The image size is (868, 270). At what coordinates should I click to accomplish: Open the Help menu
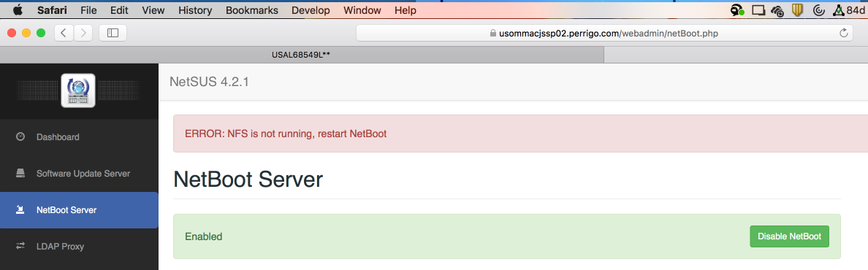pyautogui.click(x=406, y=10)
